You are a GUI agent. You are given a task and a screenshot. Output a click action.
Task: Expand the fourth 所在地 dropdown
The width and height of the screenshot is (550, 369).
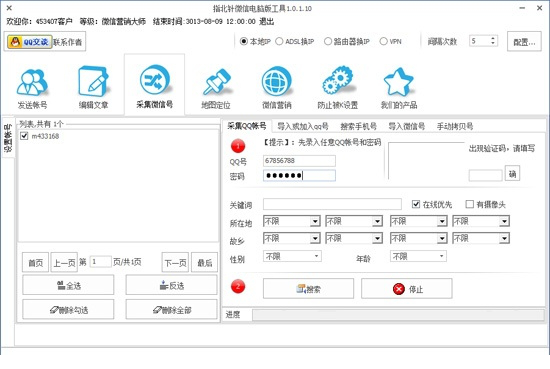pos(504,221)
